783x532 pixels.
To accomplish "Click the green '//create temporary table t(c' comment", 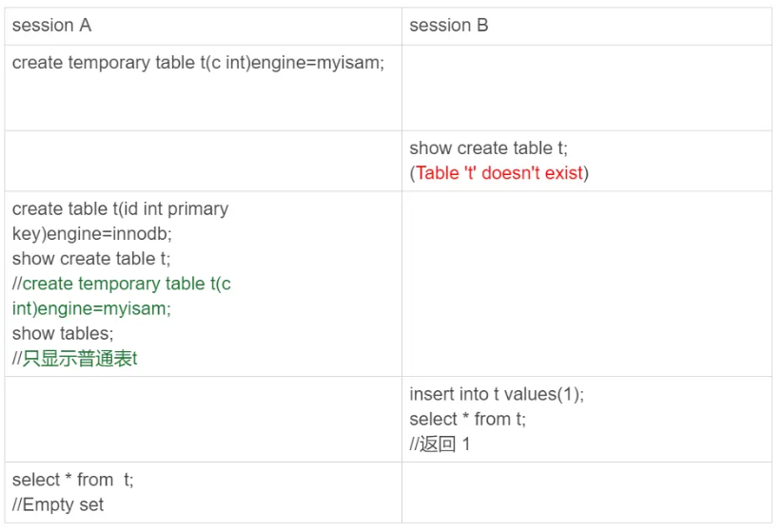I will [x=122, y=284].
